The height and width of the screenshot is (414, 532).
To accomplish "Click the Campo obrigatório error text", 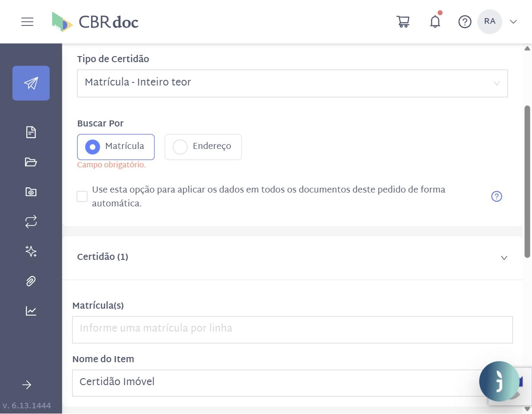I will 111,165.
